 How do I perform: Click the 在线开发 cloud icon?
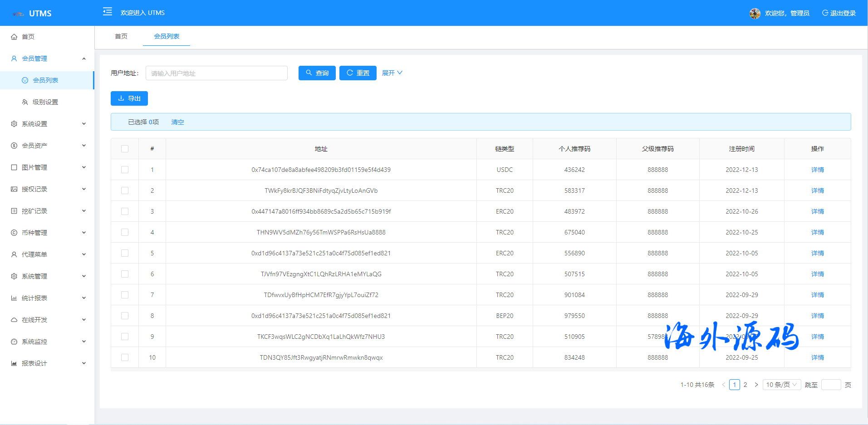(14, 320)
